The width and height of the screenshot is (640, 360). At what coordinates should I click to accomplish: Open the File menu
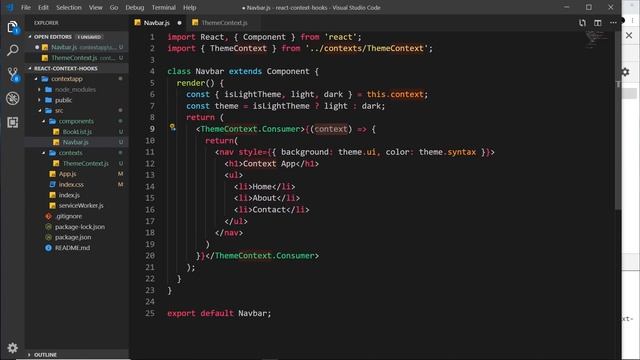click(x=26, y=7)
